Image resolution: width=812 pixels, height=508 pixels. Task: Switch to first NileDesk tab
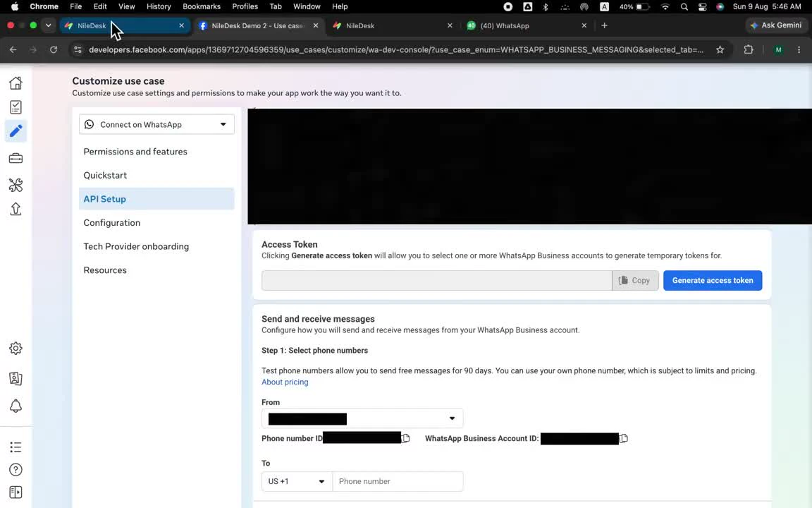(124, 25)
